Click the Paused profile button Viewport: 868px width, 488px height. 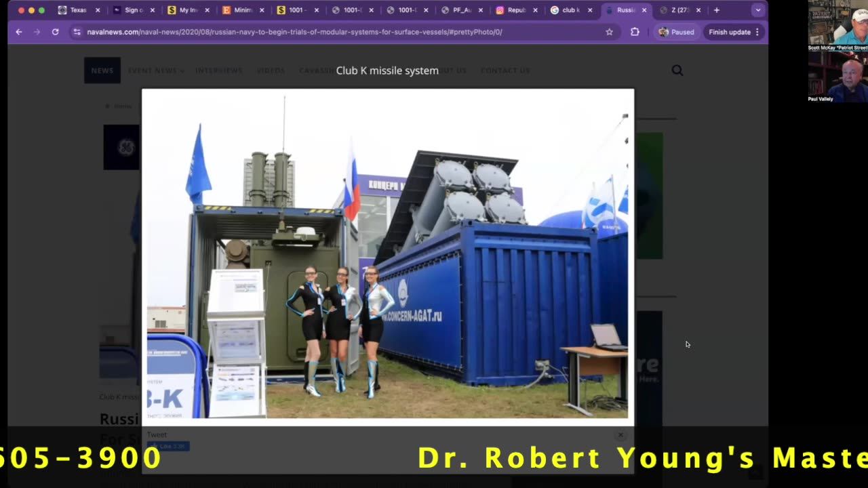point(676,32)
